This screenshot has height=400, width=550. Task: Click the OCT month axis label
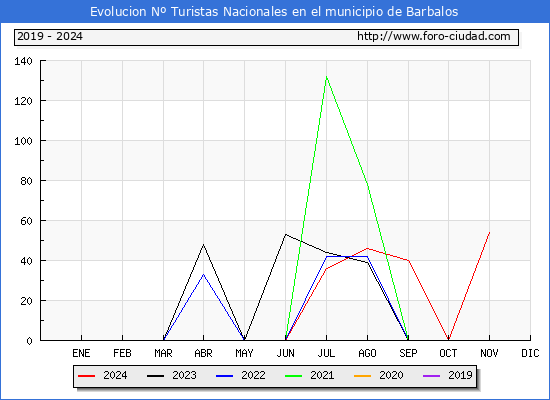448,353
